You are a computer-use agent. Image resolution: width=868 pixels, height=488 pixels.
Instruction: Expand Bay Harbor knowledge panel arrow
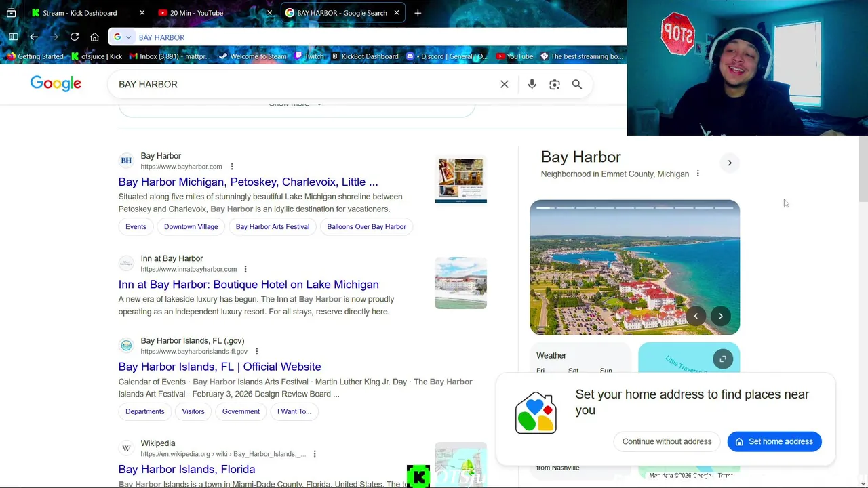(x=730, y=163)
